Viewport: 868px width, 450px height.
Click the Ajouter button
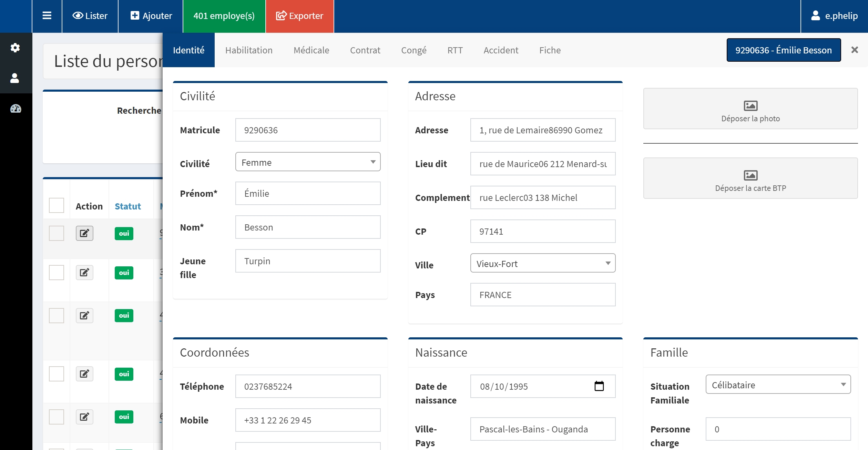point(151,16)
